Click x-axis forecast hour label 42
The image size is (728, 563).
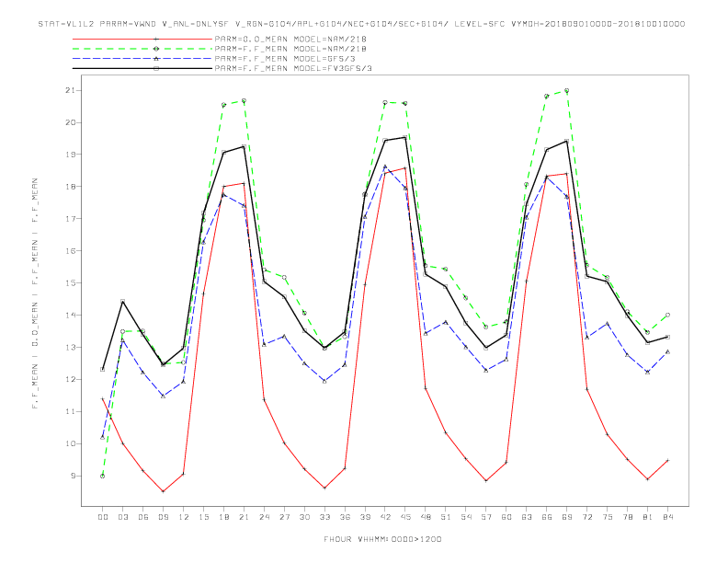[385, 517]
